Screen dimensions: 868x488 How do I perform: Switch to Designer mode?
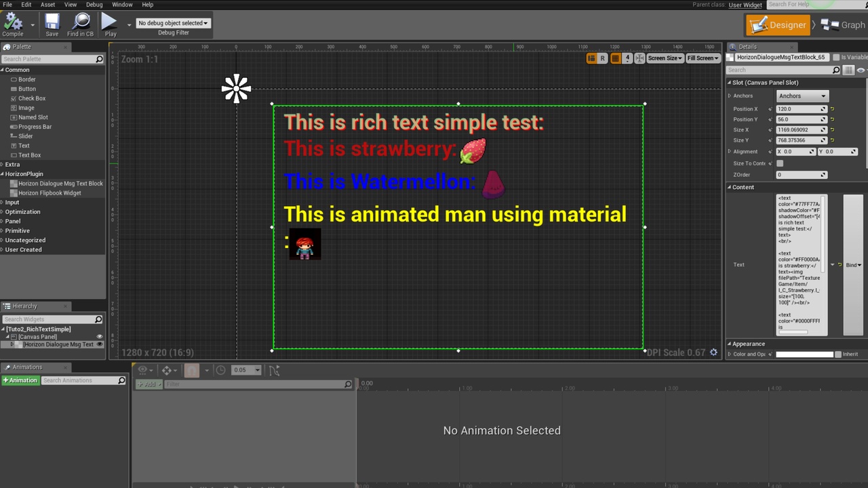778,25
